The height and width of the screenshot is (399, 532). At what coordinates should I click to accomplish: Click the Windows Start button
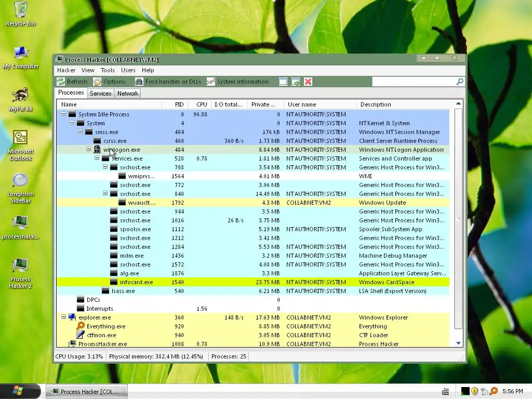pos(20,391)
